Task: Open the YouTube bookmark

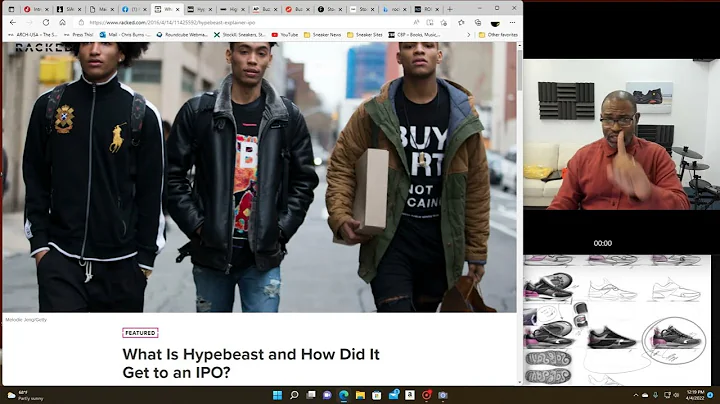Action: point(285,35)
